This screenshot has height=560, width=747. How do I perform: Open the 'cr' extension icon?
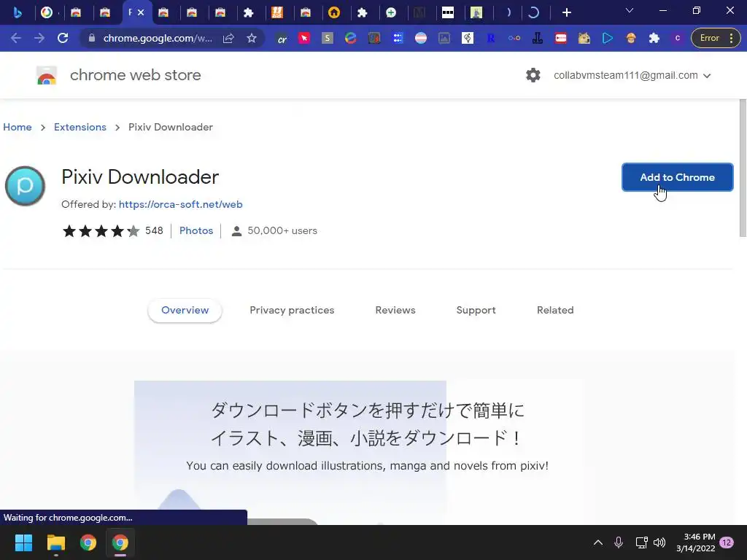click(282, 38)
